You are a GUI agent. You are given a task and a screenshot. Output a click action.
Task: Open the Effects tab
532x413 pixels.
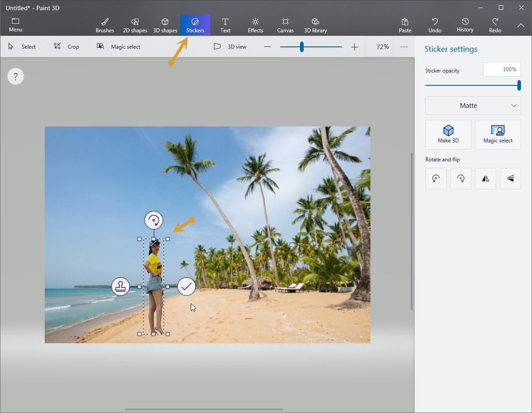255,25
